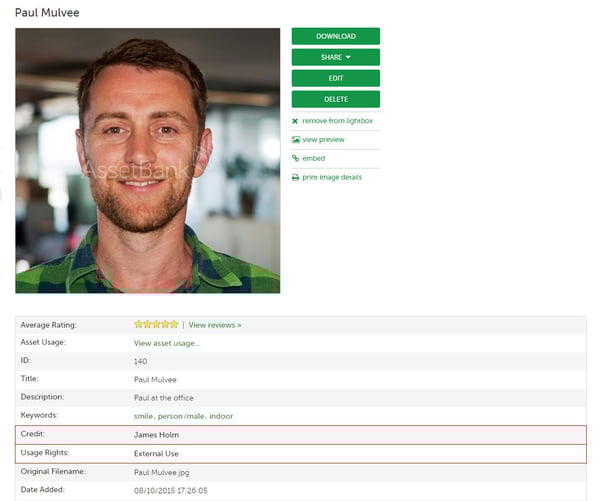Click the green Download button

click(x=335, y=36)
